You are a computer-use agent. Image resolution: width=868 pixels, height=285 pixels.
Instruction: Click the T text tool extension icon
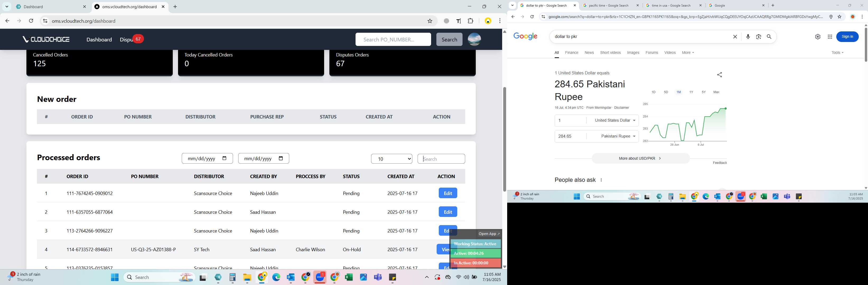tap(459, 21)
